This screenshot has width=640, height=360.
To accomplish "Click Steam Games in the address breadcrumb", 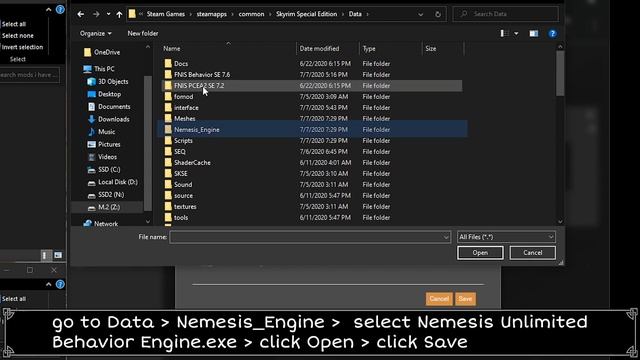I will point(166,14).
